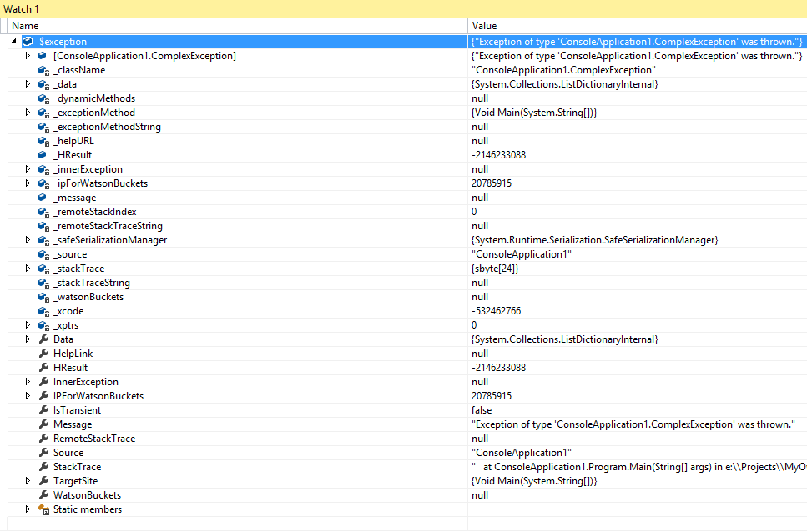Image resolution: width=807 pixels, height=532 pixels.
Task: Expand the _innerException node
Action: 28,169
